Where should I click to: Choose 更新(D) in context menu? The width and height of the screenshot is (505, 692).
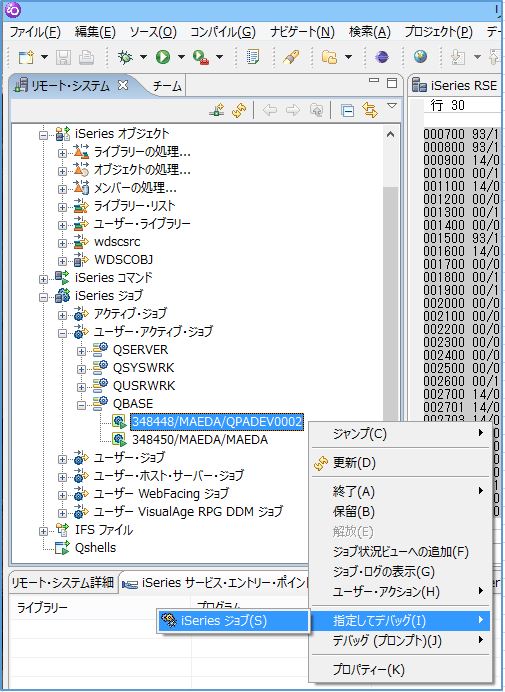click(x=401, y=463)
